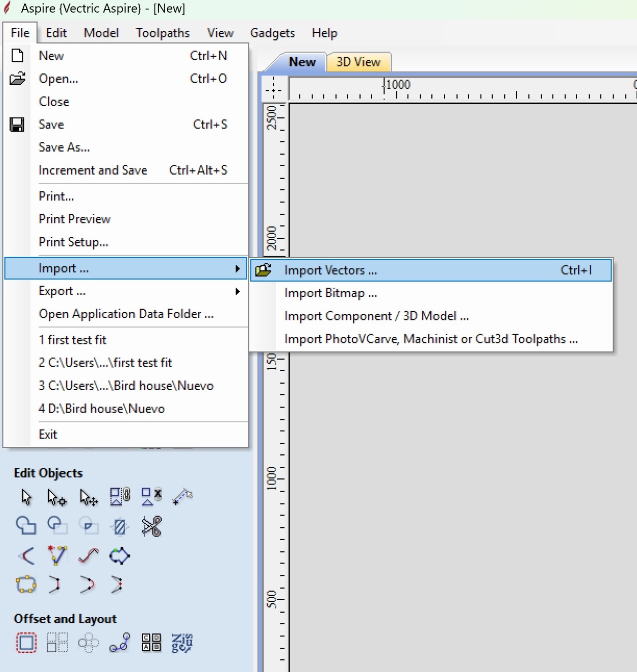Screen dimensions: 637x672
Task: Click the blank page icon next to New
Action: [x=18, y=55]
